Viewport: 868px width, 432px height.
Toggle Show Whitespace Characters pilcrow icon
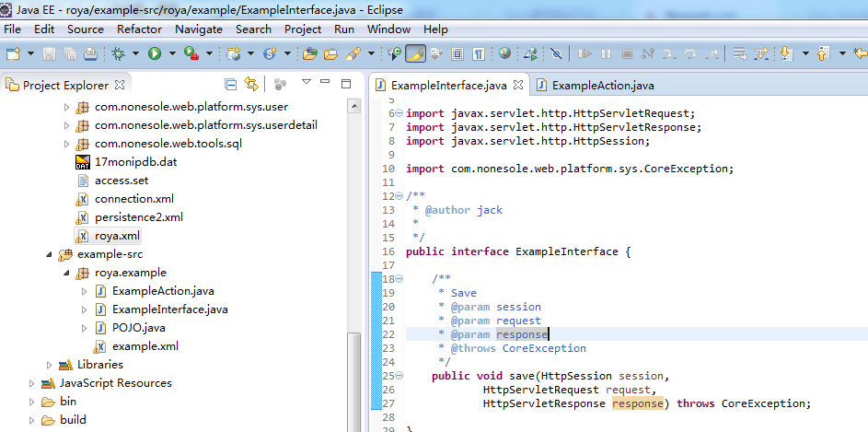click(x=479, y=53)
